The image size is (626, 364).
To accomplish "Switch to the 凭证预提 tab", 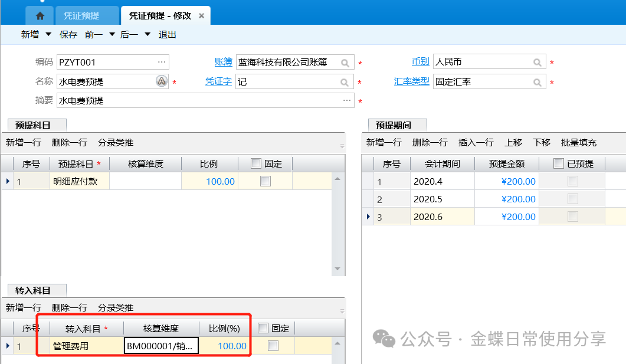I will (81, 16).
